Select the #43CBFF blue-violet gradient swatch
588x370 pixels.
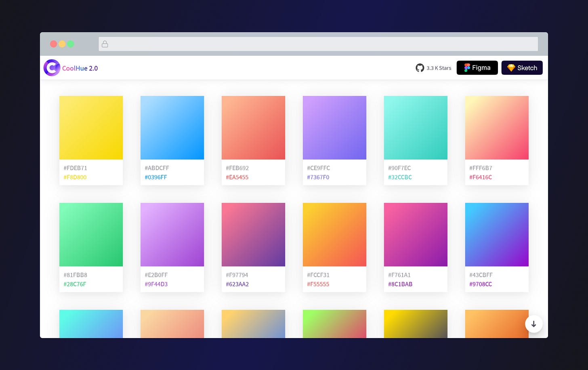(x=497, y=235)
